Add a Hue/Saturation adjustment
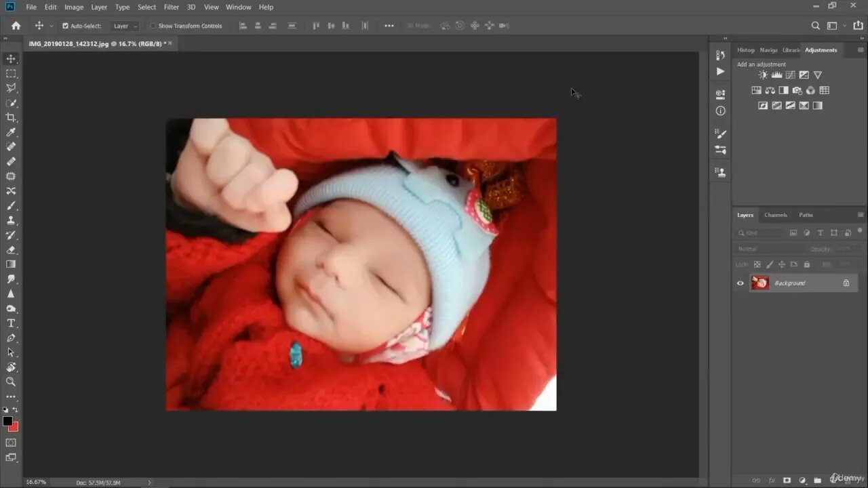The height and width of the screenshot is (488, 868). tap(756, 90)
